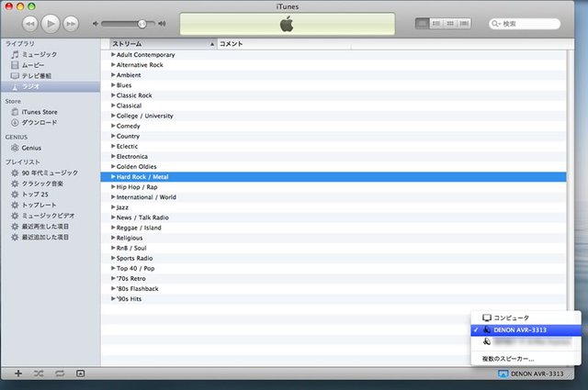Screen dimensions: 588x390
Task: Select the Reggae / Island row
Action: 334,228
